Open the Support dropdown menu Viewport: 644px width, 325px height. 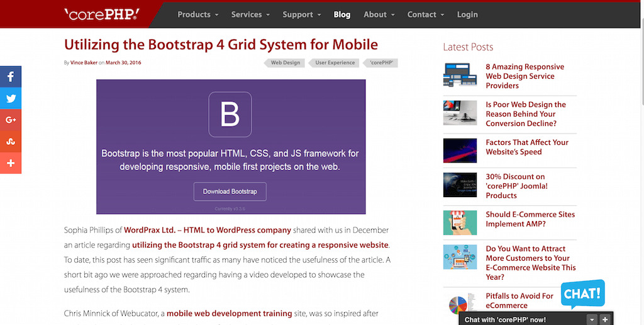pos(302,14)
